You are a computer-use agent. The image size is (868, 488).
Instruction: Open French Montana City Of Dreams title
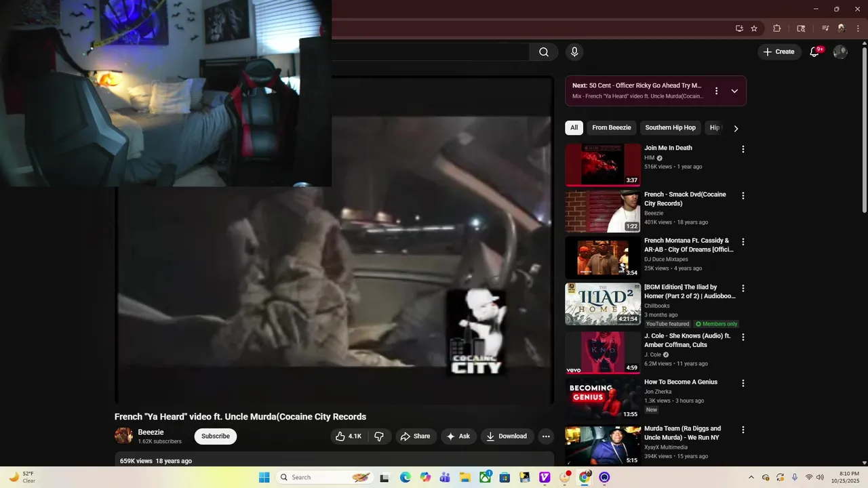[689, 245]
